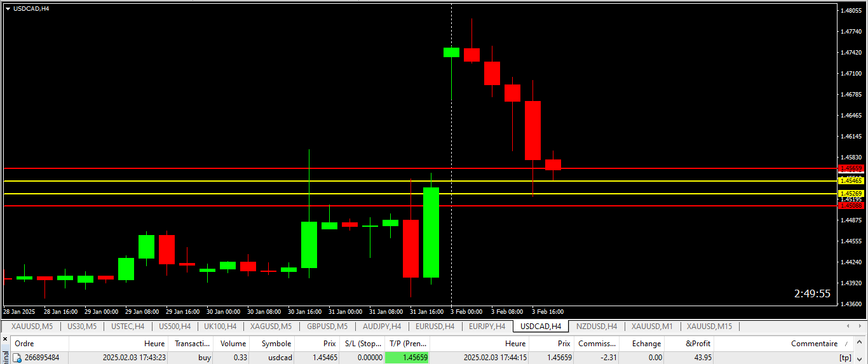868x364 pixels.
Task: Switch to the XAUUSD,M15 chart tab
Action: 709,327
